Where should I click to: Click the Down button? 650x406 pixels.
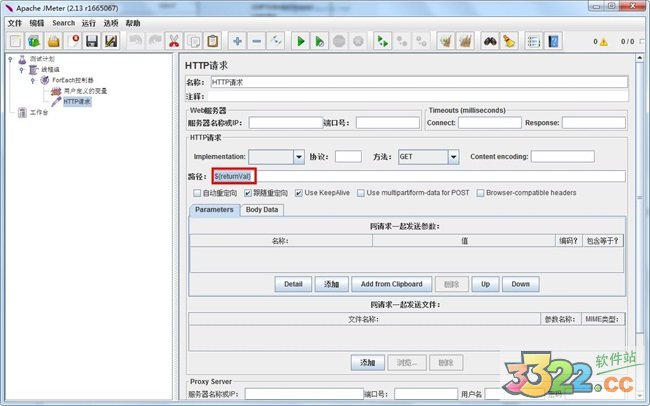[x=521, y=284]
